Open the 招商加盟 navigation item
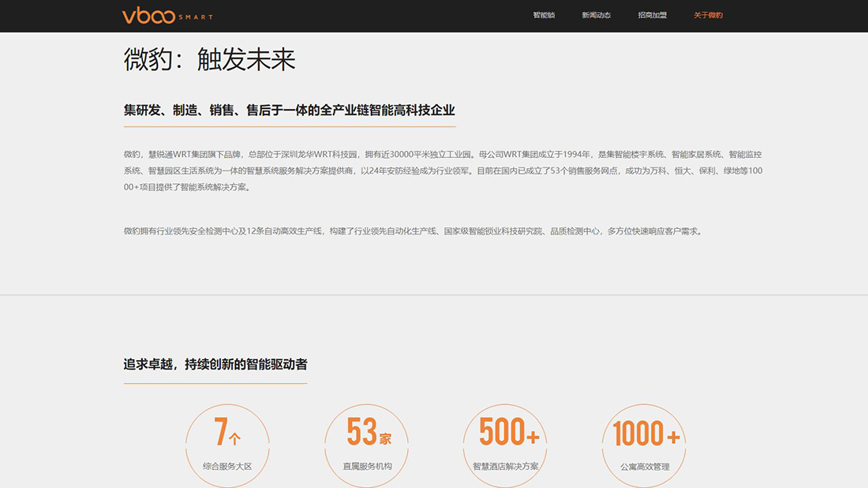The image size is (868, 488). [652, 16]
